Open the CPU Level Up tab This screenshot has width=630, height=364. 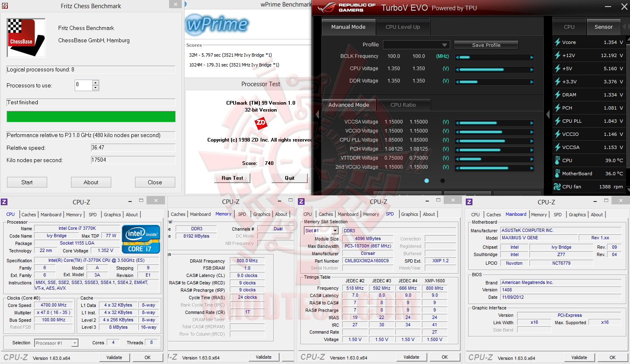(403, 27)
